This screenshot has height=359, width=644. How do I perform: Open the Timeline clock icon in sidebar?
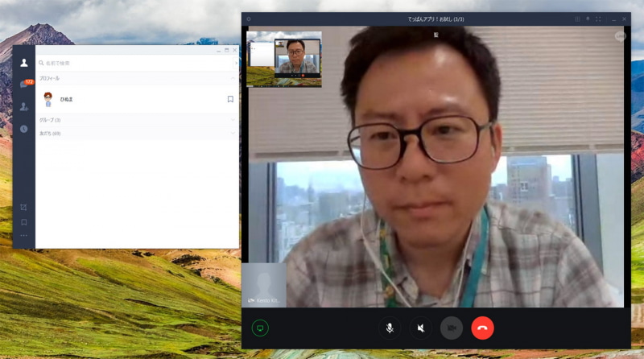point(24,129)
